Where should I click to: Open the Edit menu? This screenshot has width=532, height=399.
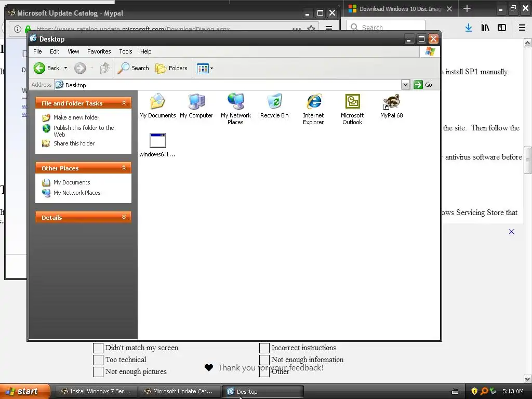pyautogui.click(x=54, y=51)
